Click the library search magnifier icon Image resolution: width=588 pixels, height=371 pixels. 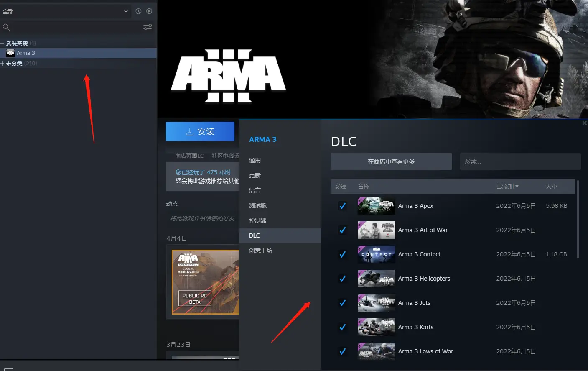6,27
